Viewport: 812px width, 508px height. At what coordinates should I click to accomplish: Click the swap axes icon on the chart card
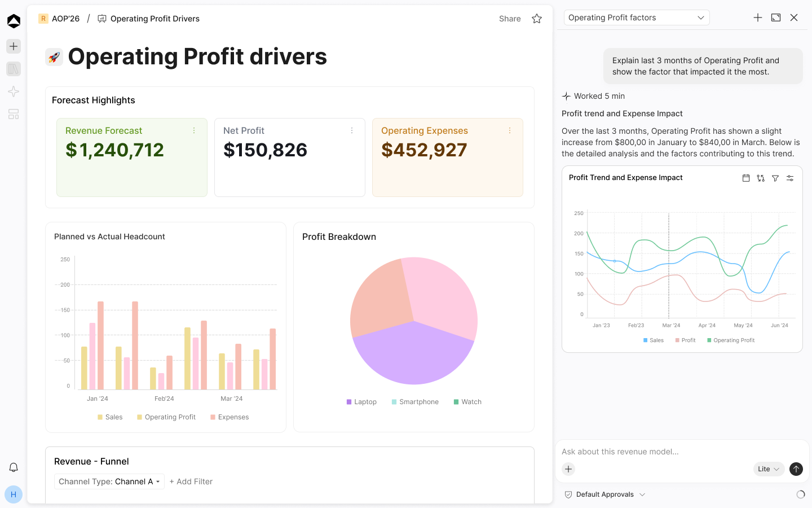click(761, 178)
